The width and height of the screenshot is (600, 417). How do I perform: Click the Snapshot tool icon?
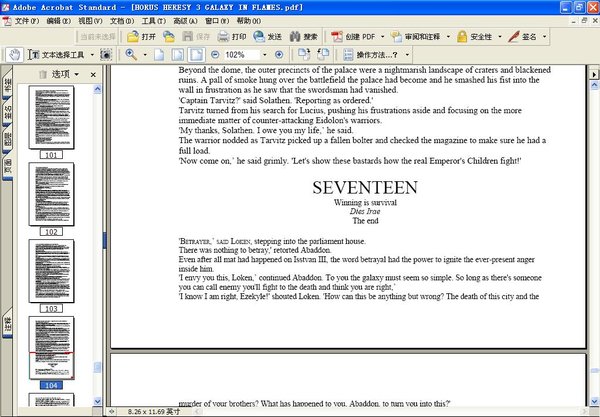(x=105, y=54)
